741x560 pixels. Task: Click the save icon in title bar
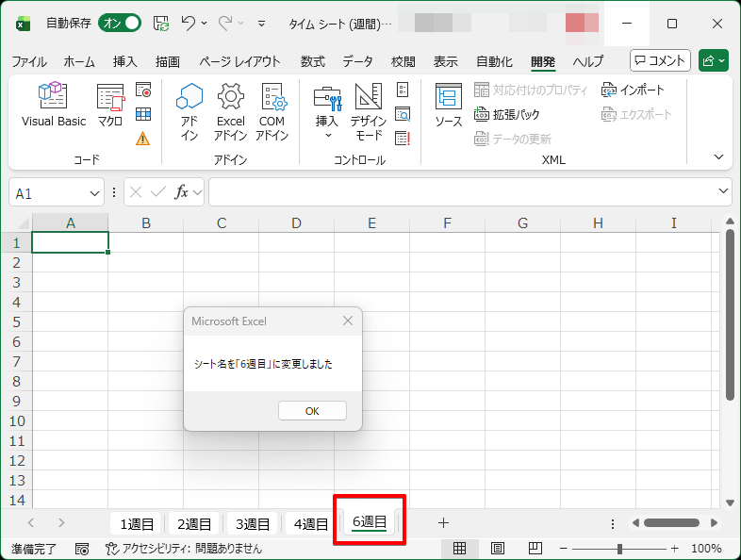coord(161,24)
